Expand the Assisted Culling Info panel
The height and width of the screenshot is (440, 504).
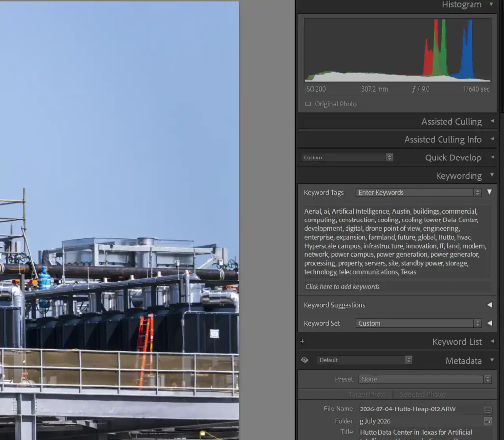(492, 139)
